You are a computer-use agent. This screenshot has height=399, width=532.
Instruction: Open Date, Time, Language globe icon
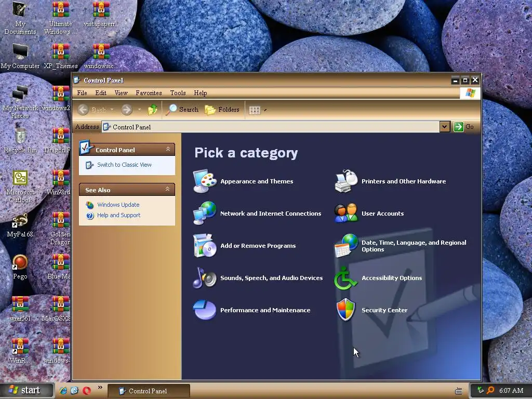coord(346,245)
